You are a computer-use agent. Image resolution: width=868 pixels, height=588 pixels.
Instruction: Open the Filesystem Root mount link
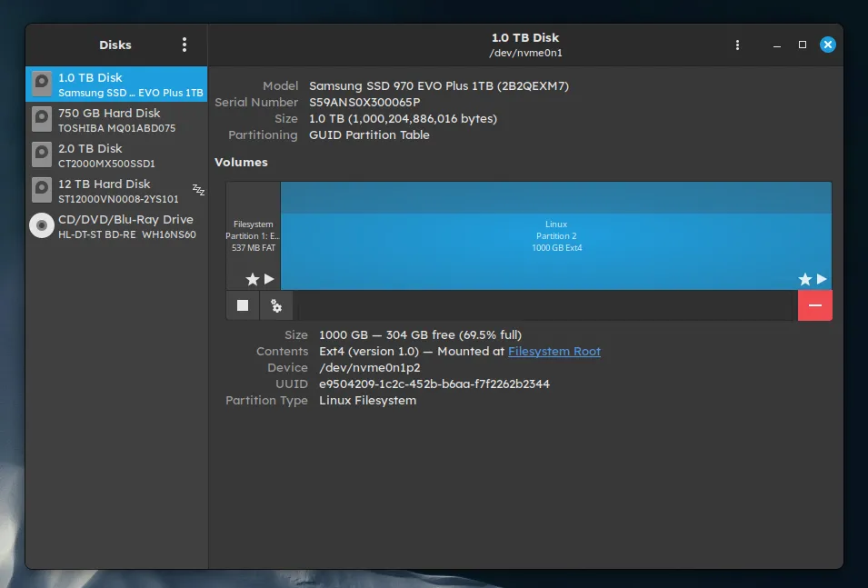(x=554, y=352)
